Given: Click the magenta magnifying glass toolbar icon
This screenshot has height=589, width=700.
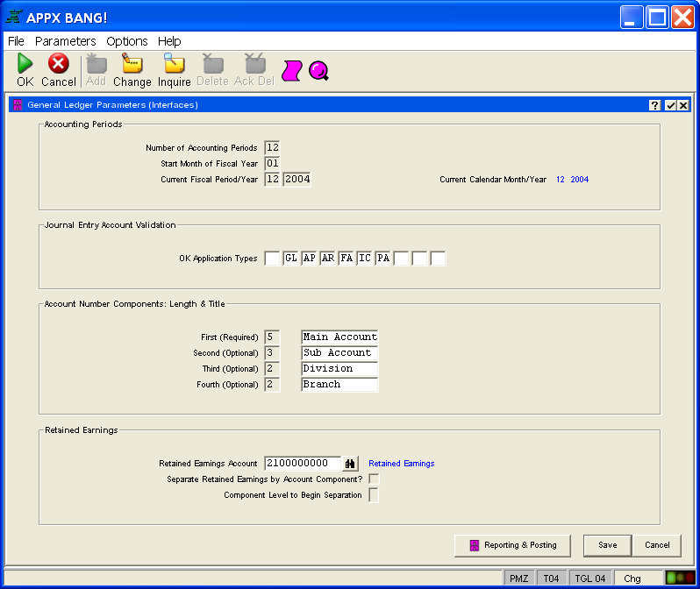Looking at the screenshot, I should point(318,70).
